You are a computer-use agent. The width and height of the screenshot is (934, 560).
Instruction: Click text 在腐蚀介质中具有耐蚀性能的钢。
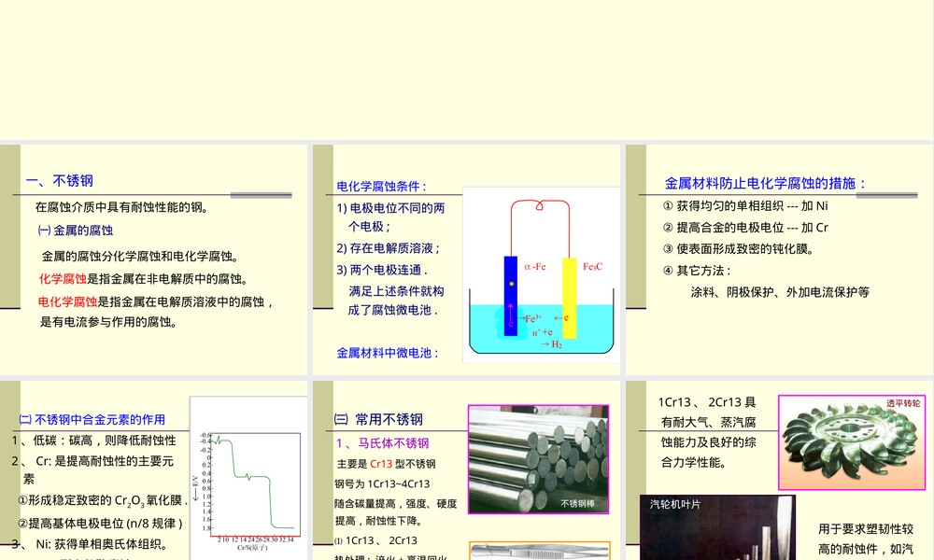click(122, 207)
